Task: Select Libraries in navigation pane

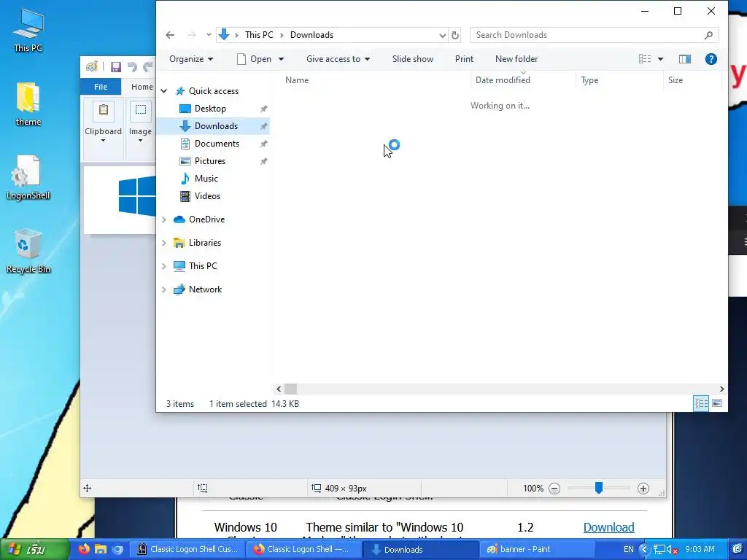Action: click(x=204, y=243)
